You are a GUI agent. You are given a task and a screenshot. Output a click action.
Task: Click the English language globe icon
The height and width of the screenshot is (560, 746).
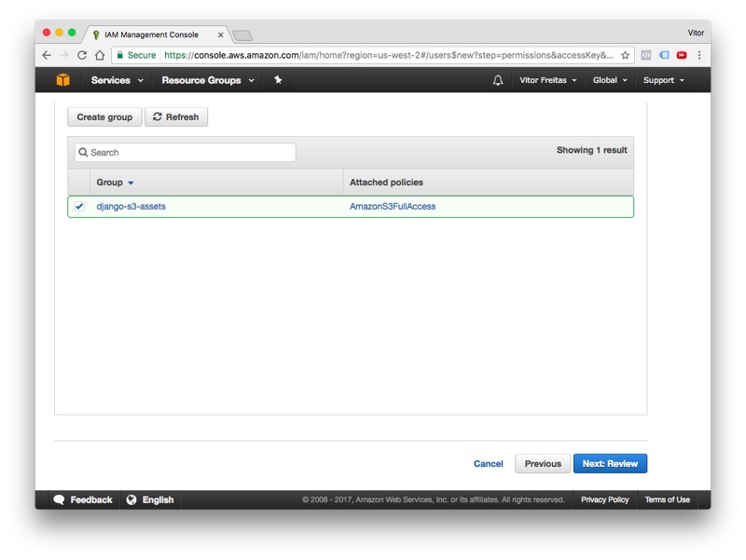(x=133, y=499)
